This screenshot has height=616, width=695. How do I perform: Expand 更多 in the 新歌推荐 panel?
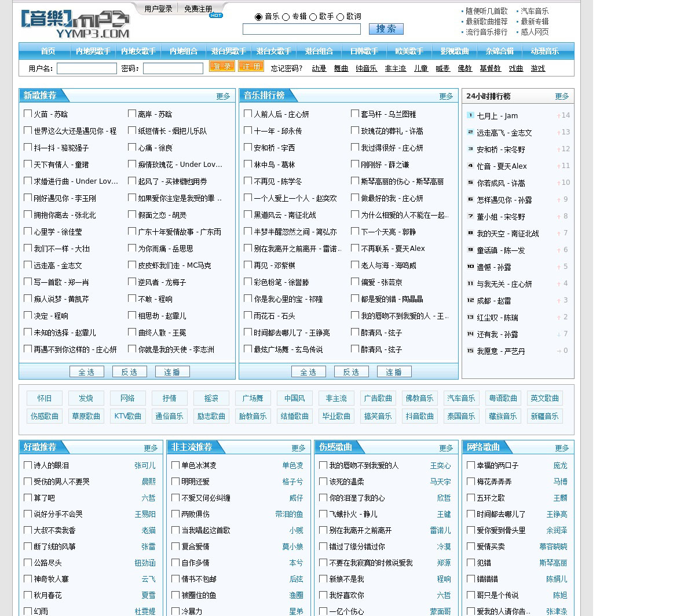(223, 96)
